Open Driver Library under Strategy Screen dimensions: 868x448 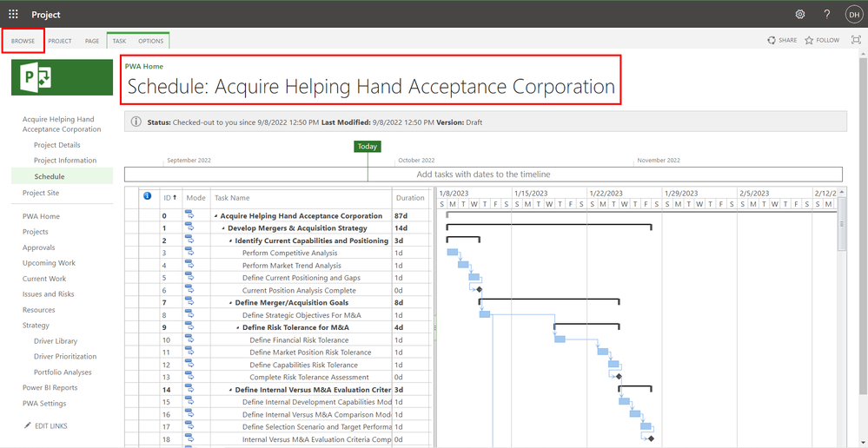[x=56, y=341]
